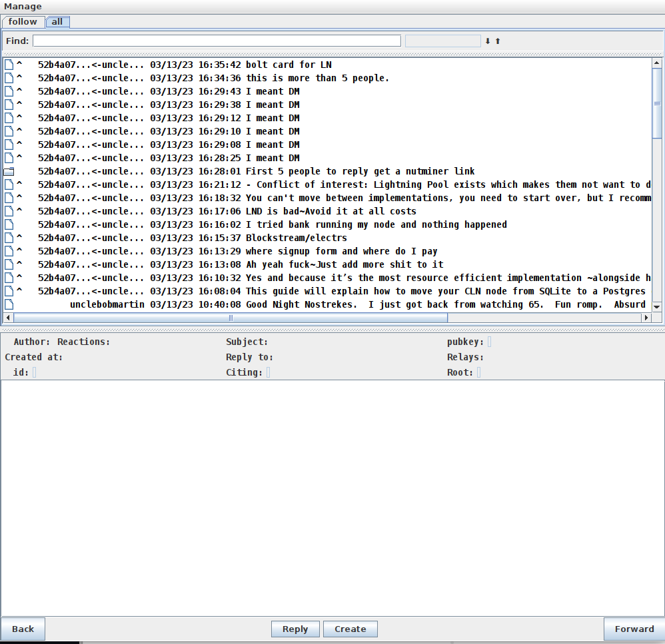Click document icon on the 16:29:38 'I meant DM' row
The height and width of the screenshot is (644, 665).
pos(9,105)
